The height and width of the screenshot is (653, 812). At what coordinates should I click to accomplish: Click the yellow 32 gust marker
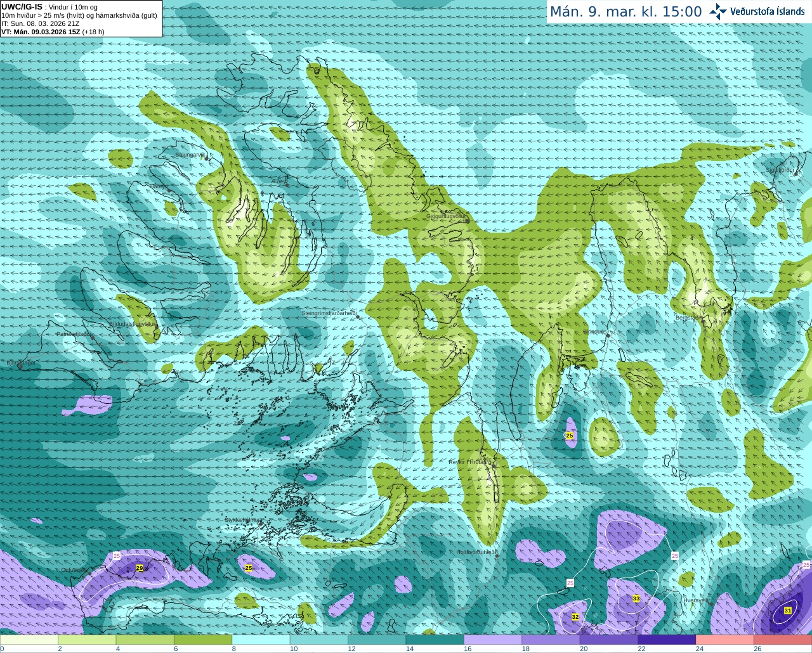coord(575,616)
